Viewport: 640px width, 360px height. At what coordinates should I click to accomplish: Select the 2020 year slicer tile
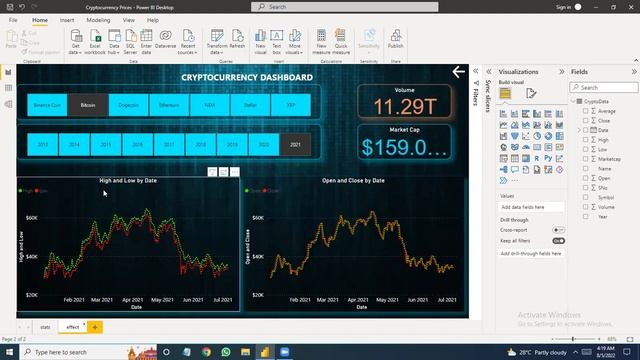(264, 144)
